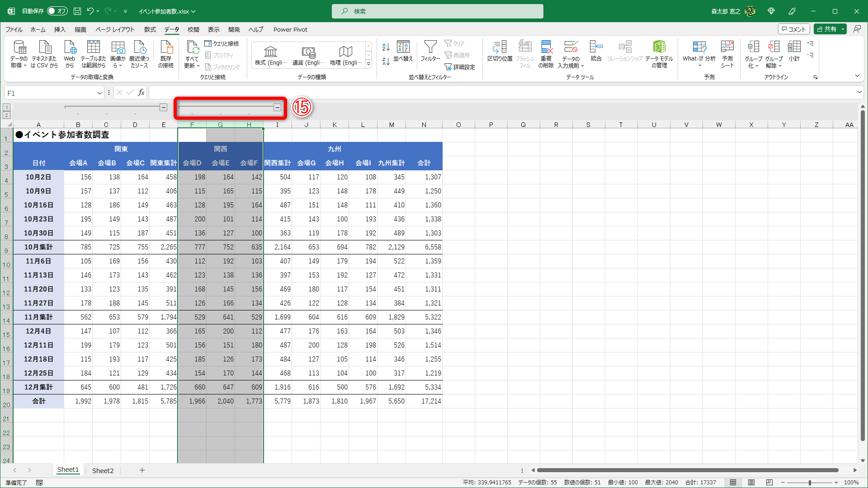
Task: Toggle the AutoSave switch
Action: (x=57, y=11)
